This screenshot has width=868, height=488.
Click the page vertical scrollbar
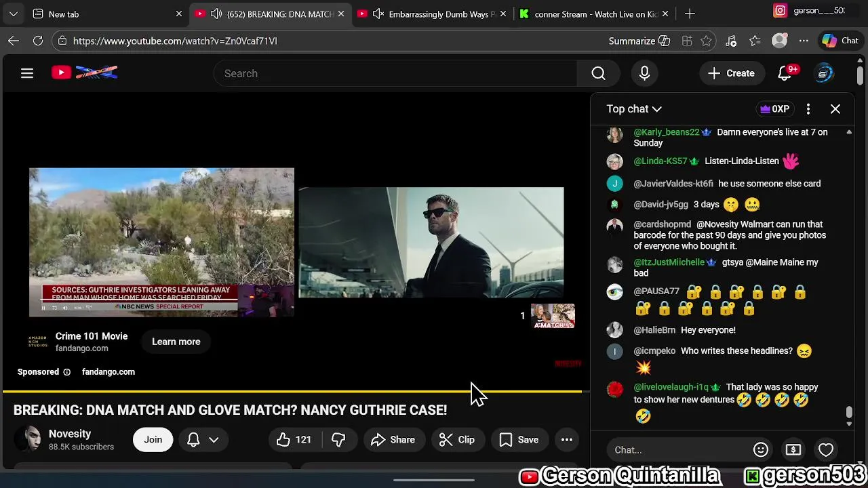[861, 75]
